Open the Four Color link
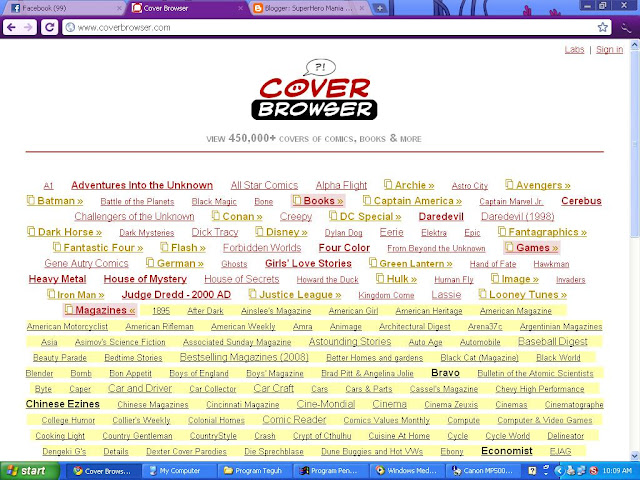 click(x=344, y=248)
